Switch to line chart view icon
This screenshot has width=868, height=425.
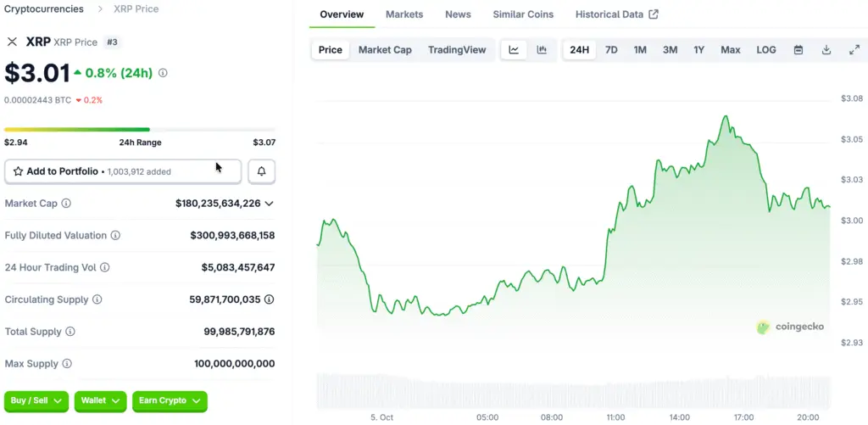[514, 50]
